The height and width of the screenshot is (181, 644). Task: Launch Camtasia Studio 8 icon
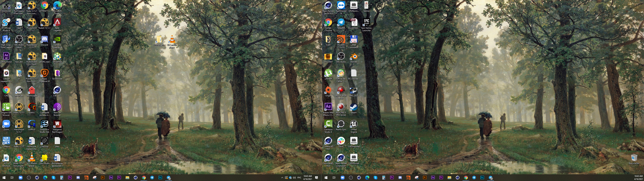328,127
